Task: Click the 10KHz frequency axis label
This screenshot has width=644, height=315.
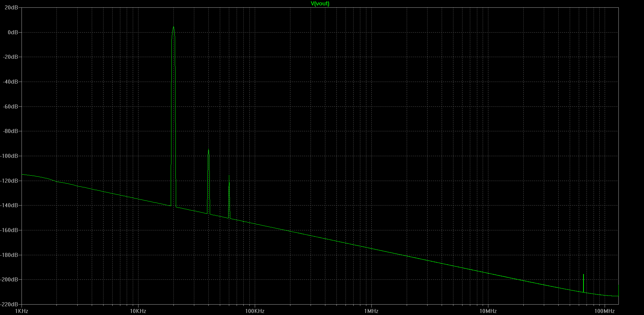Action: (138, 311)
